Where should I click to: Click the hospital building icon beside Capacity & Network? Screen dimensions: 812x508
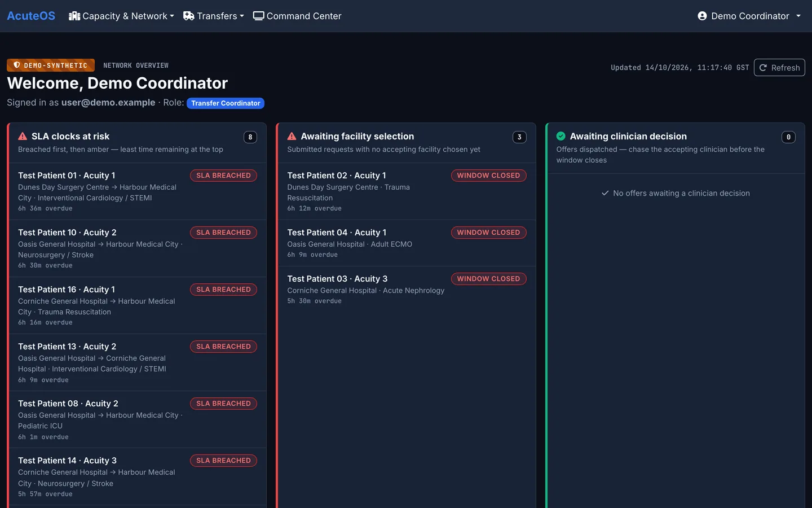[x=74, y=16]
